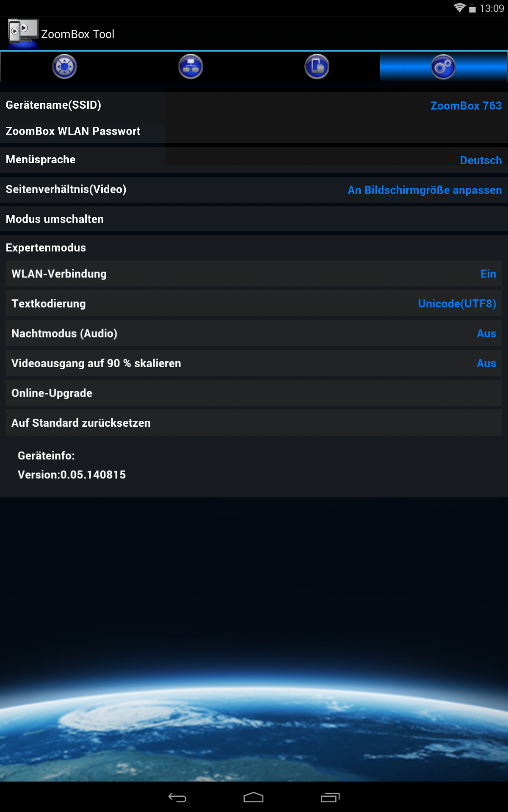Start Online-Upgrade
The image size is (508, 812).
254,393
